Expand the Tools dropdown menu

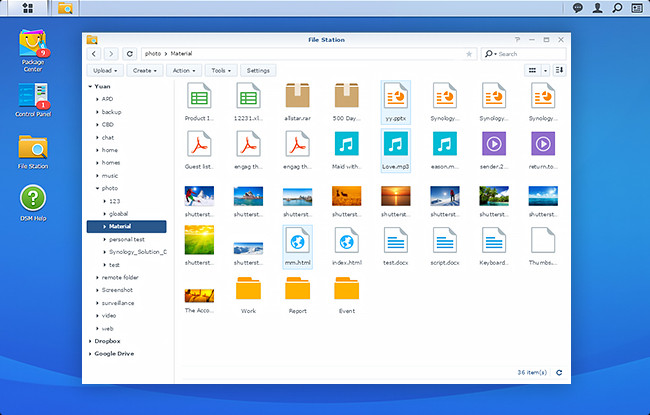click(221, 71)
